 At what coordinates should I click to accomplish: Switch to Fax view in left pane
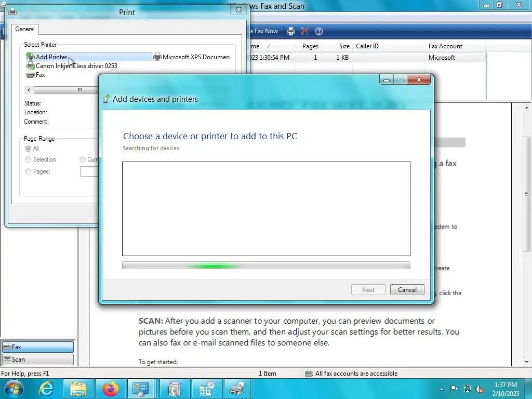click(x=37, y=347)
